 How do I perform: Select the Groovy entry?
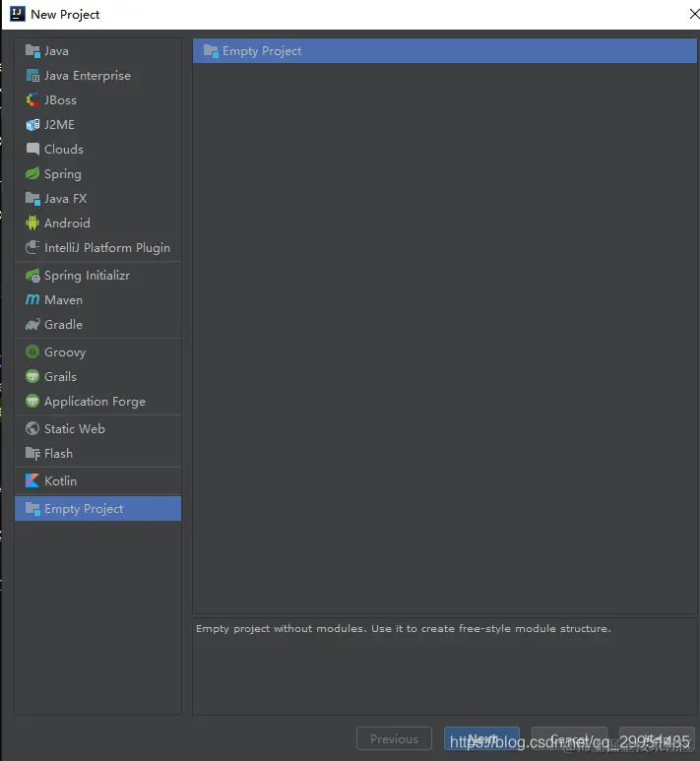click(x=98, y=351)
